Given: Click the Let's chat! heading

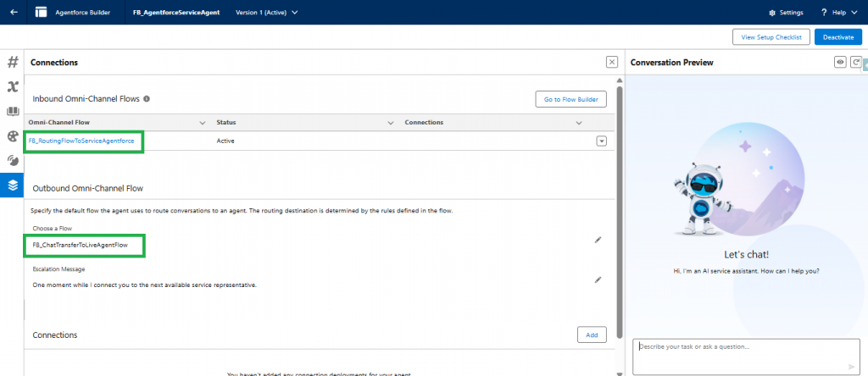Looking at the screenshot, I should (746, 255).
